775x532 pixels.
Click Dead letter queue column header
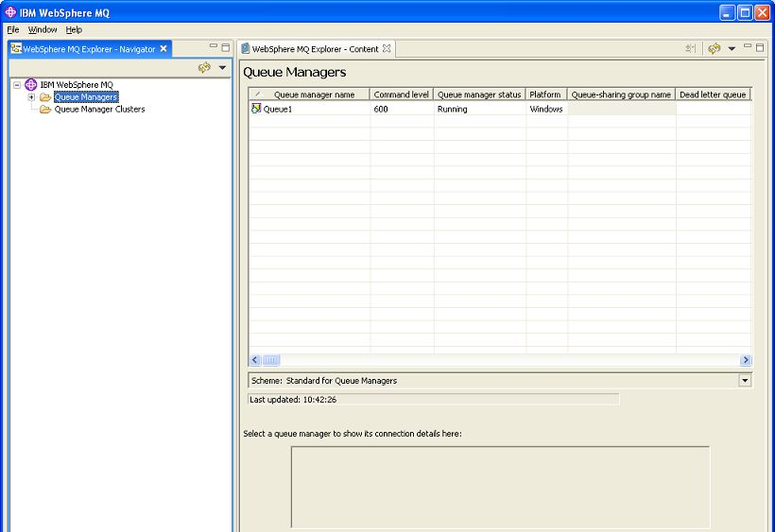click(x=713, y=94)
